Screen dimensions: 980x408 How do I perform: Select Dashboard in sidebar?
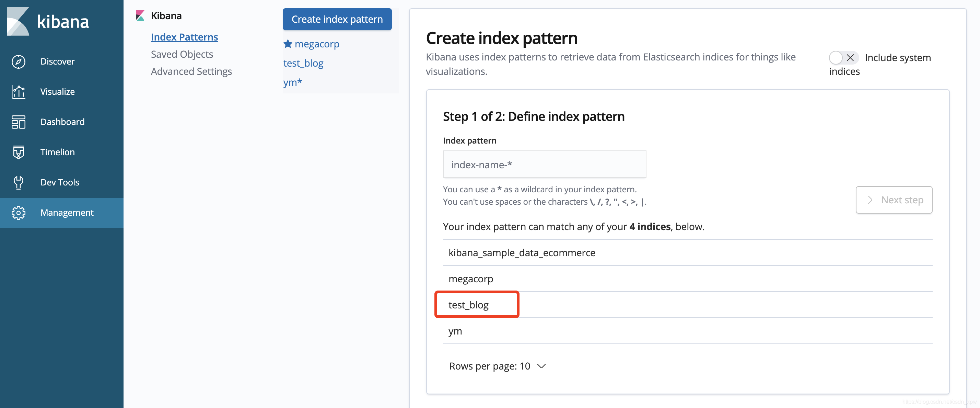pos(62,122)
